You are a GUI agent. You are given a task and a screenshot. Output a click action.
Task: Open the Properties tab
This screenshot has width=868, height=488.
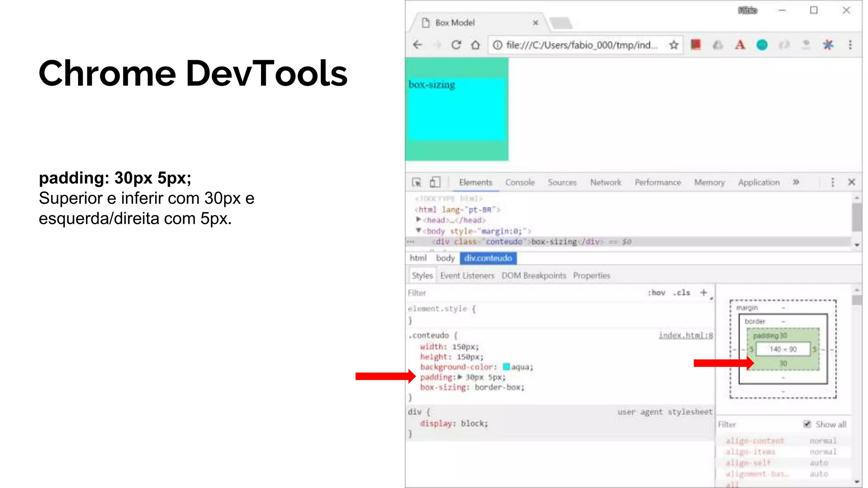tap(592, 275)
